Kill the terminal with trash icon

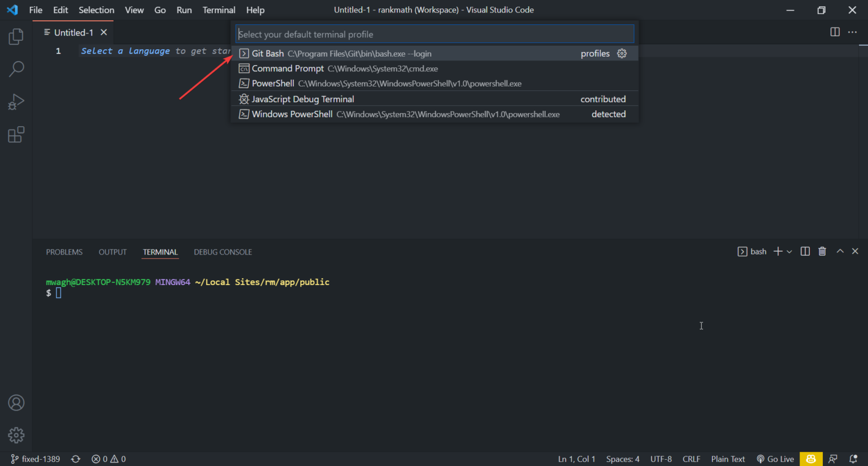tap(822, 251)
